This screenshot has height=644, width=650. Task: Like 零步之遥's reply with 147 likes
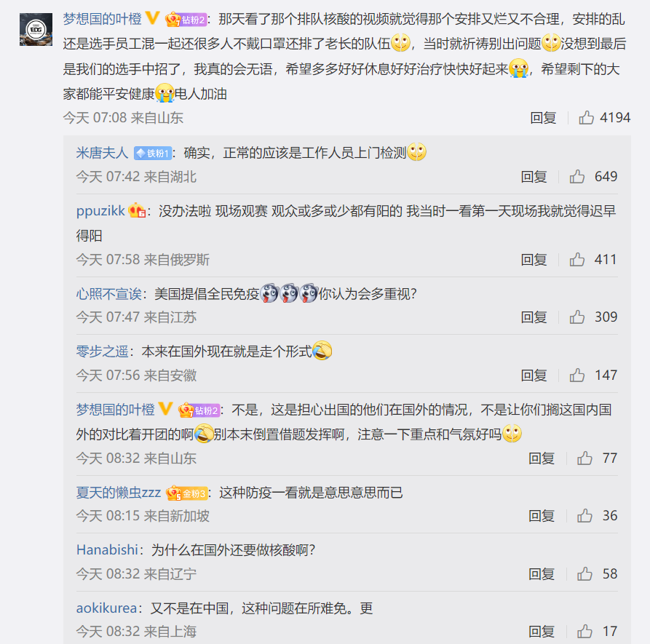coord(576,375)
